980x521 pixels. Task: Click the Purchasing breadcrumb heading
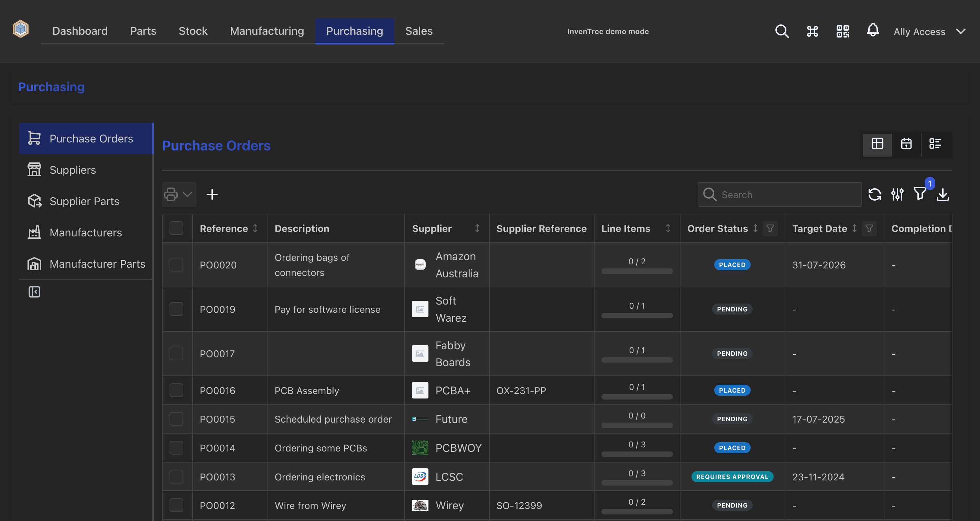tap(51, 87)
